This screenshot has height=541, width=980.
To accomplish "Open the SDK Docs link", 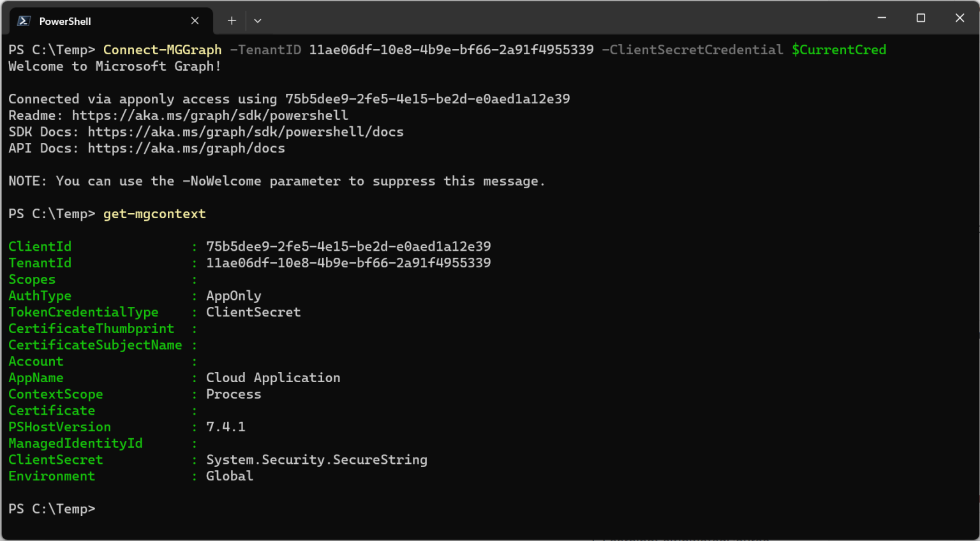I will coord(246,132).
